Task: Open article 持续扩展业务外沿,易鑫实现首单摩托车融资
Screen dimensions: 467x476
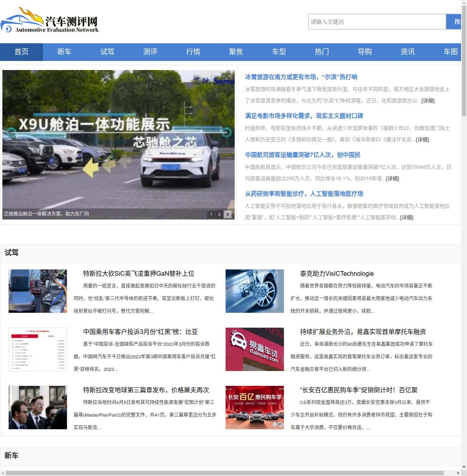Action: point(363,332)
